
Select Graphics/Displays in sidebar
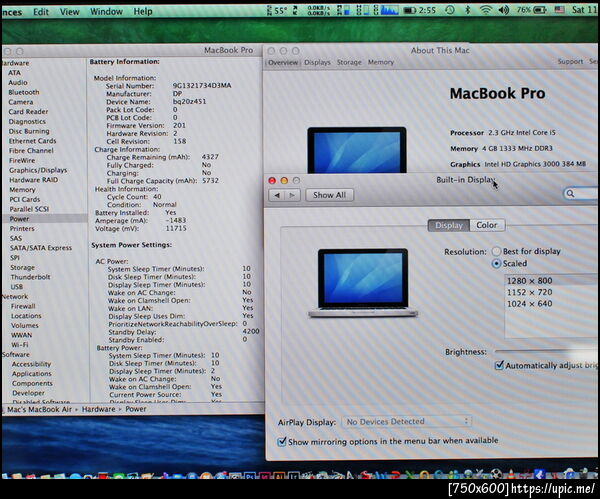(x=38, y=170)
